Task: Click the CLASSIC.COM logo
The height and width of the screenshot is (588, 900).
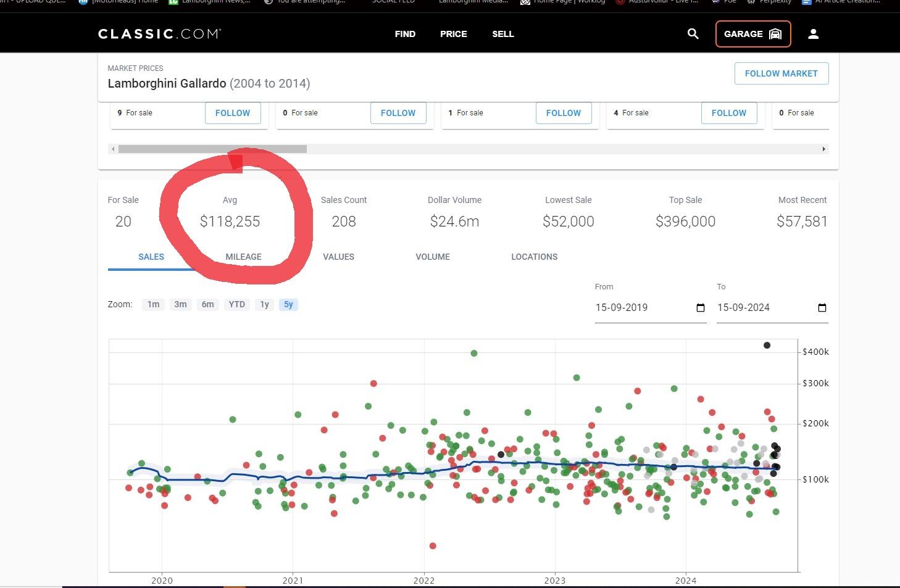Action: tap(159, 34)
